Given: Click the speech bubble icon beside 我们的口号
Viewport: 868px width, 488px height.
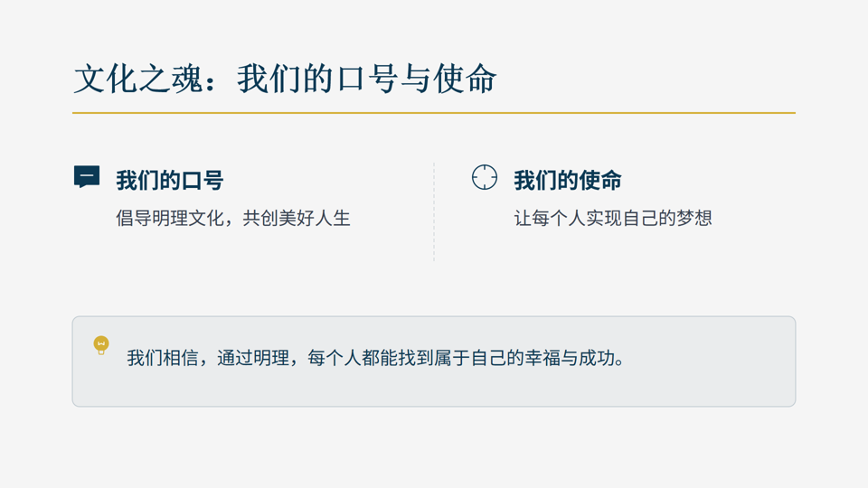Looking at the screenshot, I should pos(87,177).
